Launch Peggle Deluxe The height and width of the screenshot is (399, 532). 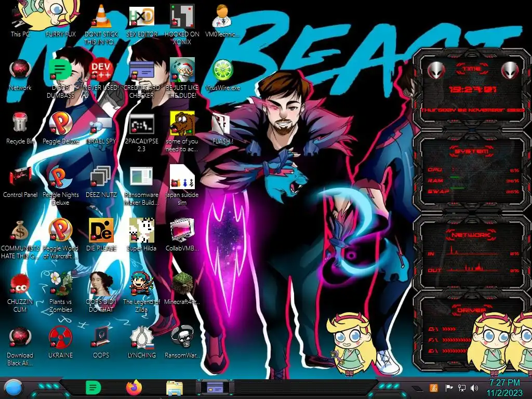pyautogui.click(x=60, y=124)
